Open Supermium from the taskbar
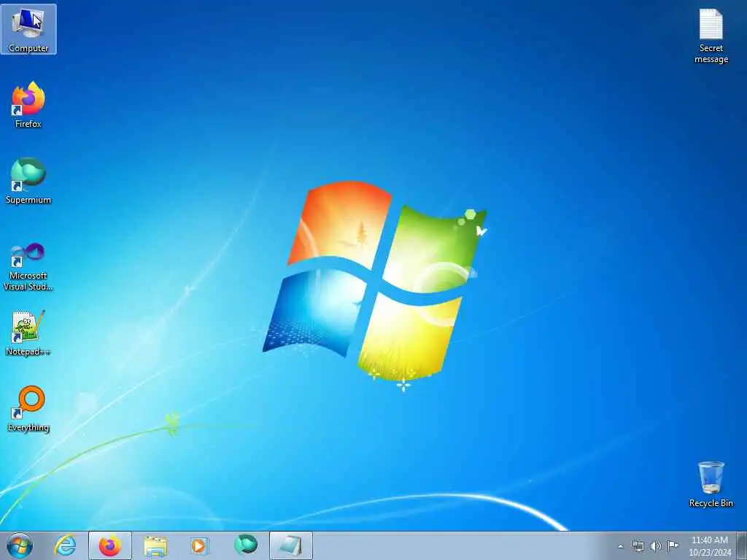The image size is (747, 560). pyautogui.click(x=246, y=545)
